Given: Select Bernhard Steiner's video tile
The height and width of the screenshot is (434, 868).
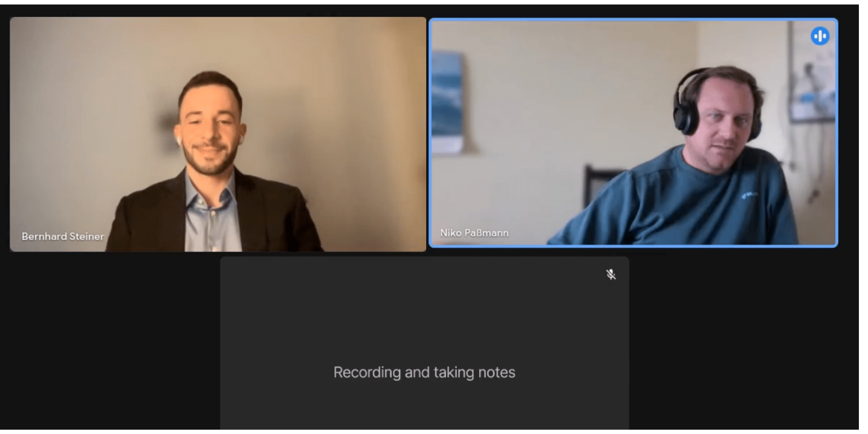Looking at the screenshot, I should pyautogui.click(x=218, y=134).
